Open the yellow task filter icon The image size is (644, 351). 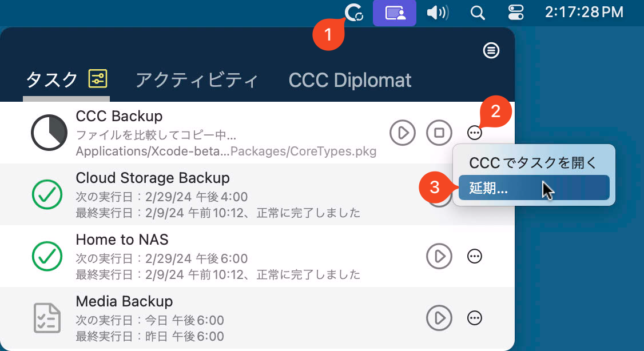[x=98, y=79]
